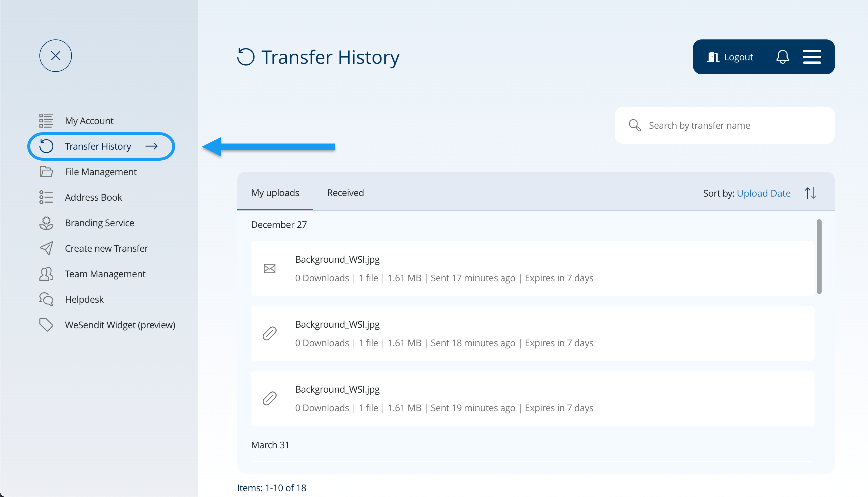868x497 pixels.
Task: Click the transfer list scrollbar
Action: point(819,257)
